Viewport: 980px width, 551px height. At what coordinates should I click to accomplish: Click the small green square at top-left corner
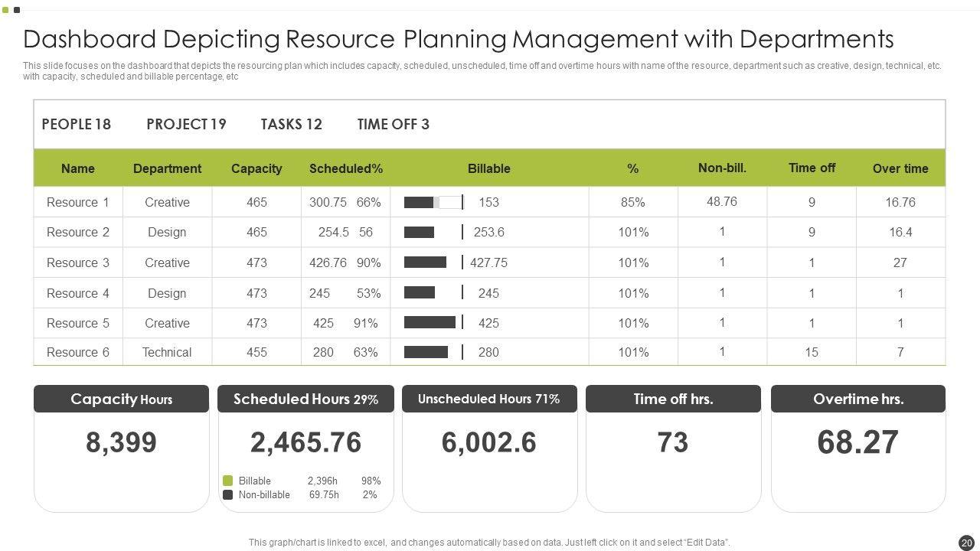click(6, 10)
